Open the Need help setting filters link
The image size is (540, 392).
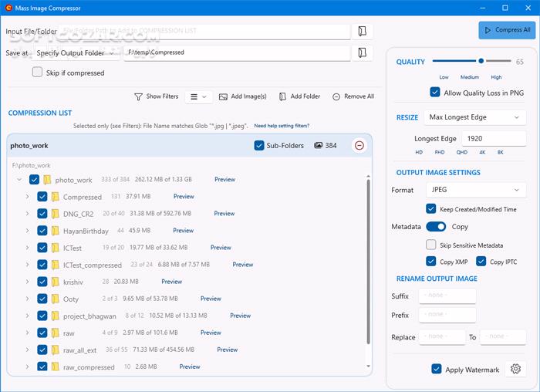click(282, 125)
